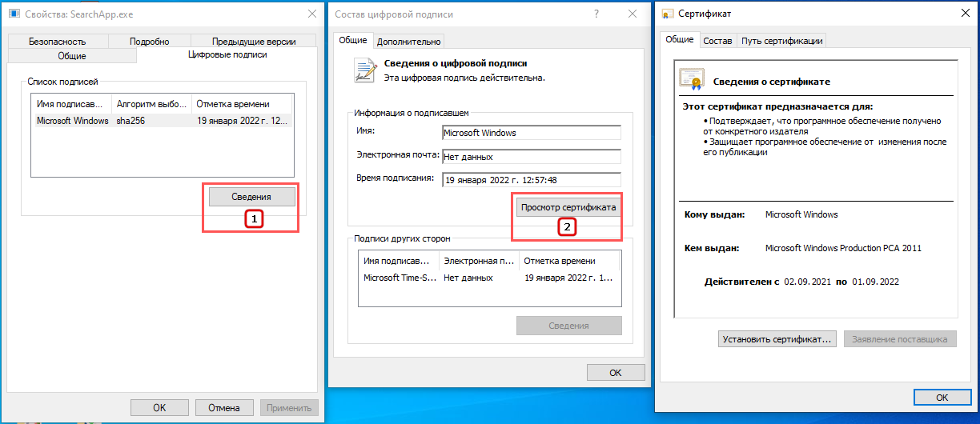Click the 19 января 2022 timestamp in signature list
This screenshot has height=424, width=980.
click(x=243, y=121)
